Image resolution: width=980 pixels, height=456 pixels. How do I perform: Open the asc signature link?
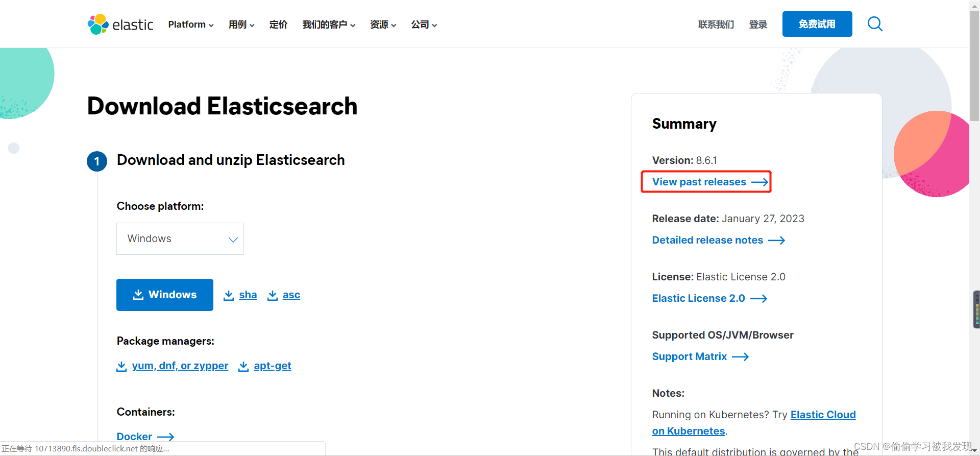[291, 295]
